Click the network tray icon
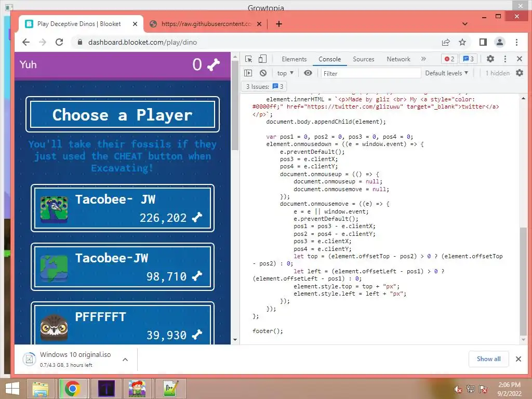 point(470,389)
